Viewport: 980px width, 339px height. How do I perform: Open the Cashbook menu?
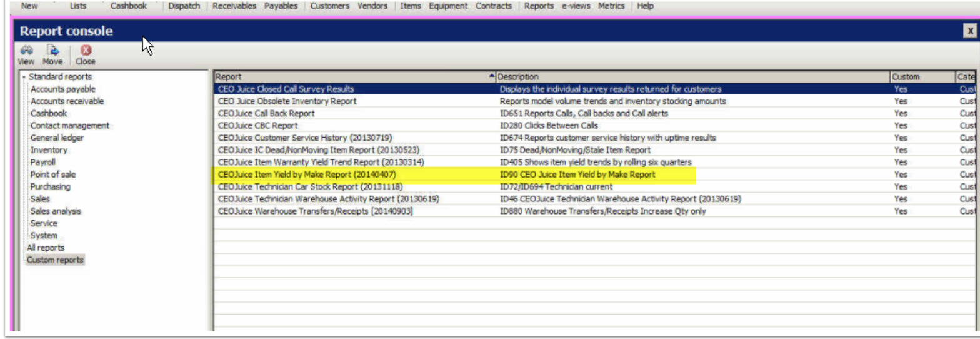129,6
